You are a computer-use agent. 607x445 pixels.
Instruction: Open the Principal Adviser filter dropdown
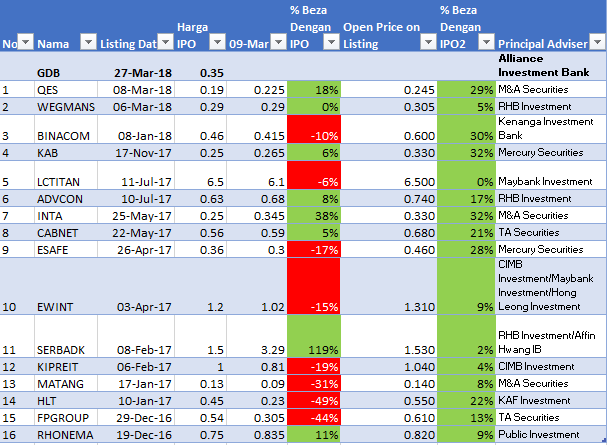[x=597, y=42]
